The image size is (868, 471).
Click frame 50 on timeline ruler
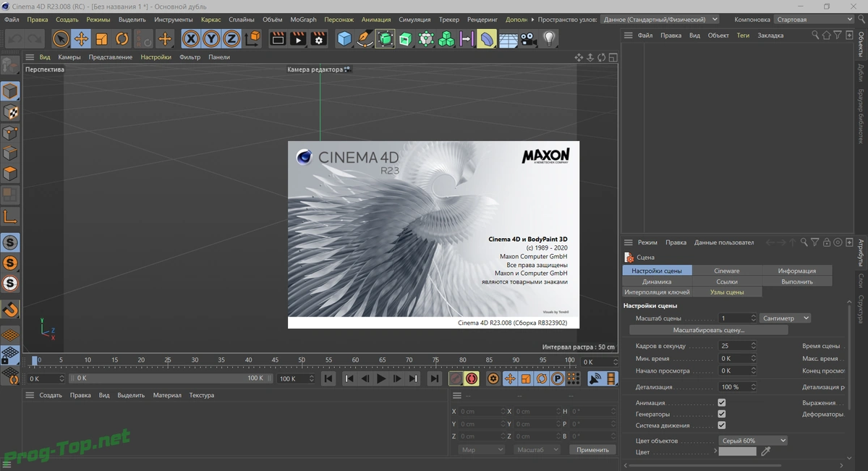tap(302, 360)
